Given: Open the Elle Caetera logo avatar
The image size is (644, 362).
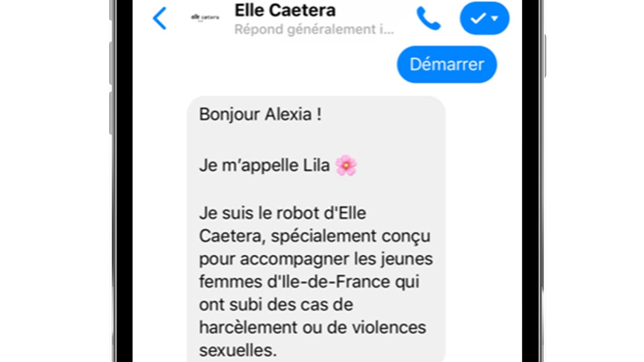Looking at the screenshot, I should (205, 17).
